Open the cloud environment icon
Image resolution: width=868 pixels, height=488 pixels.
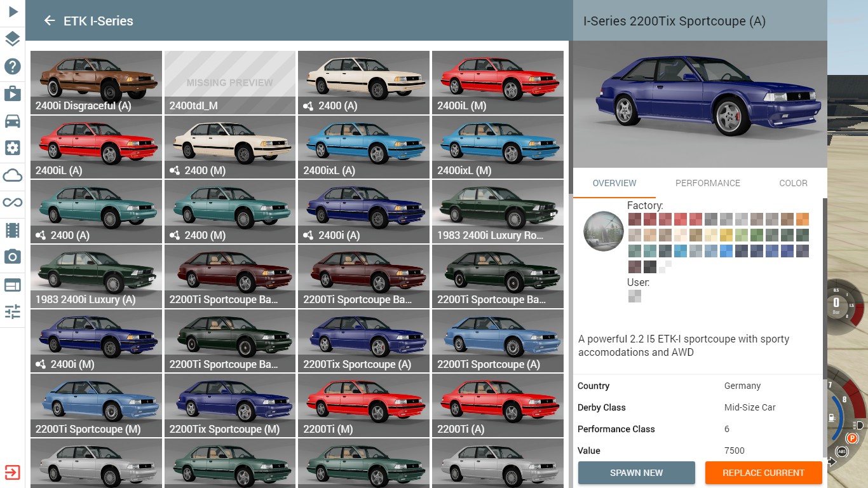[x=13, y=175]
